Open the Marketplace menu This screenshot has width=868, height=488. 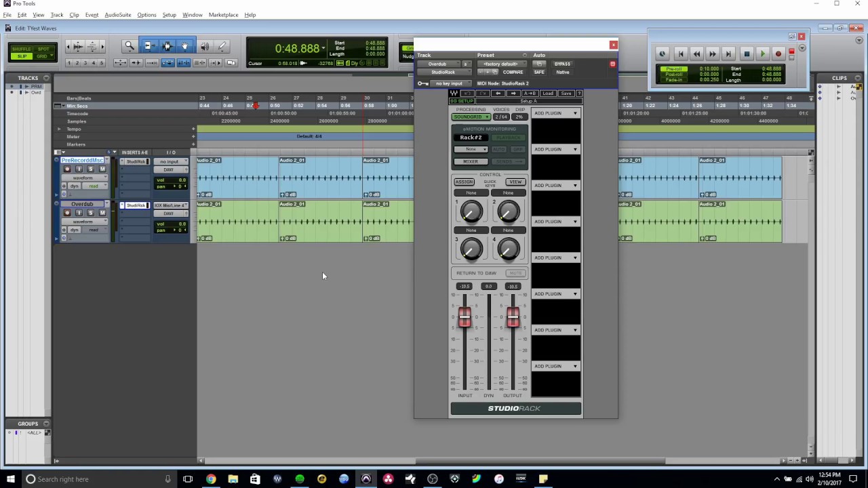223,15
